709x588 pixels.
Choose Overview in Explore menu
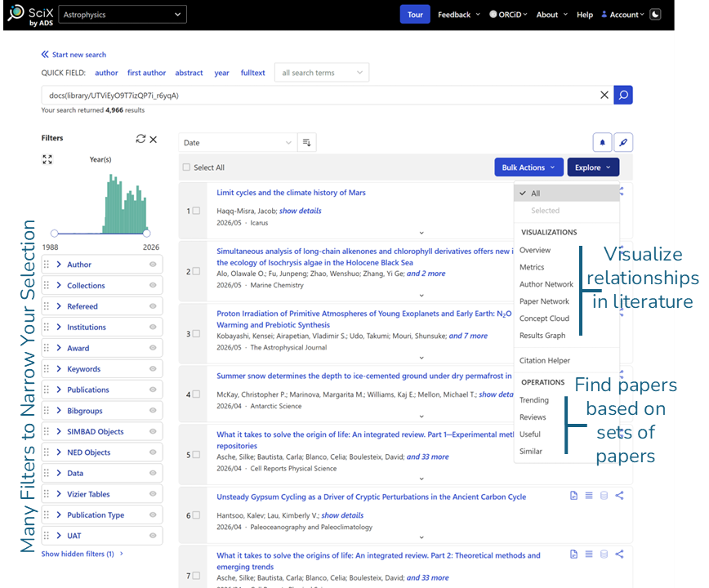535,250
